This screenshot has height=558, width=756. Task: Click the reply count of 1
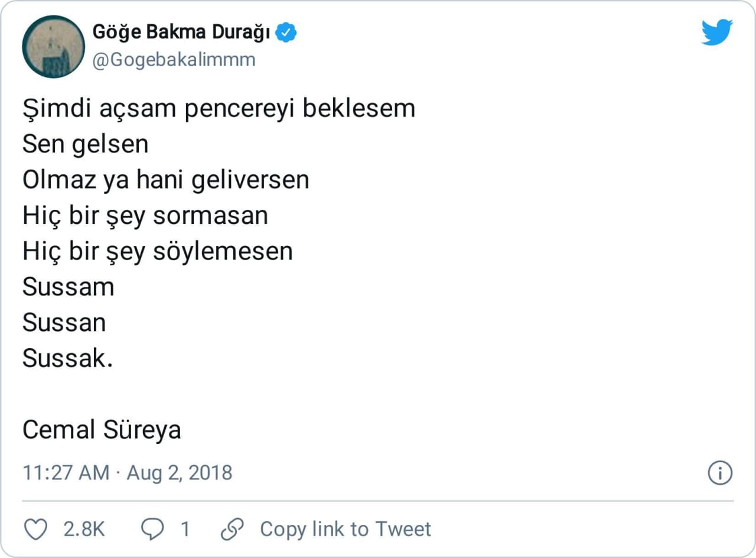coord(185,529)
